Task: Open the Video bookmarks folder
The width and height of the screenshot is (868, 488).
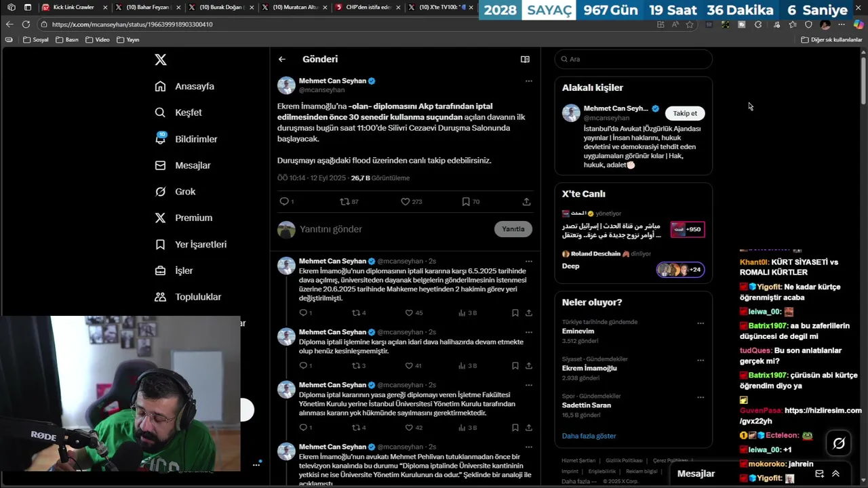Action: click(98, 39)
